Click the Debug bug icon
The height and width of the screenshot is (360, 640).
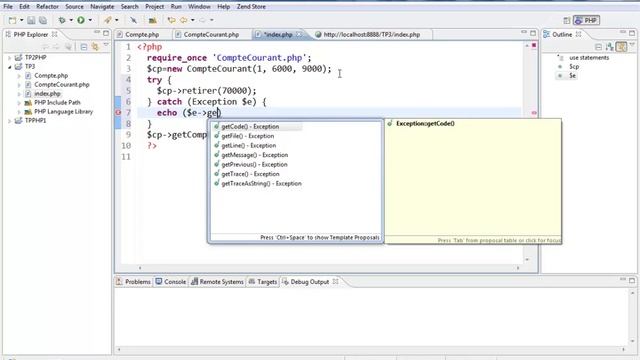tap(62, 20)
